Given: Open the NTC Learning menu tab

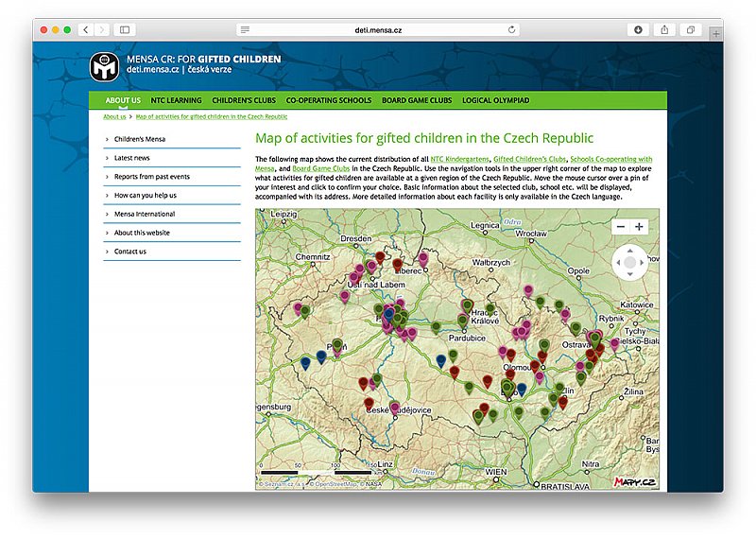Looking at the screenshot, I should [176, 100].
